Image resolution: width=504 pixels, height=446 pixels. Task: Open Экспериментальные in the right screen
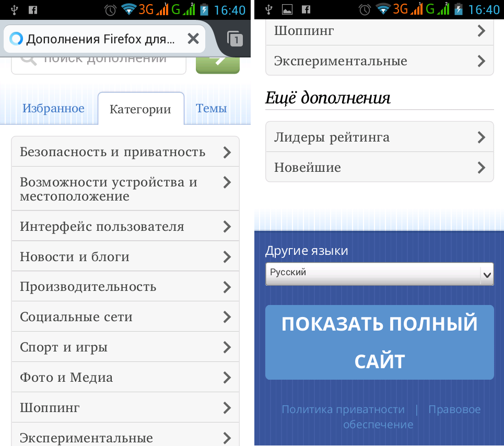pyautogui.click(x=380, y=61)
